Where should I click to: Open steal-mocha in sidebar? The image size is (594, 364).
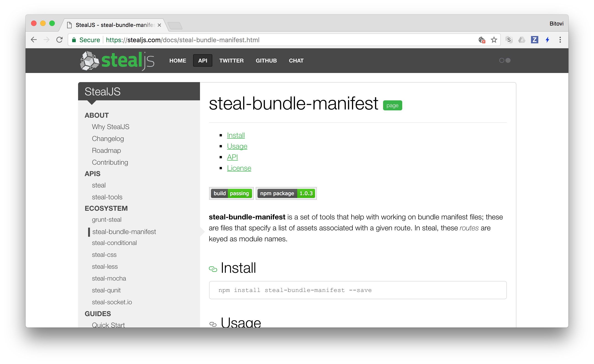click(x=109, y=278)
